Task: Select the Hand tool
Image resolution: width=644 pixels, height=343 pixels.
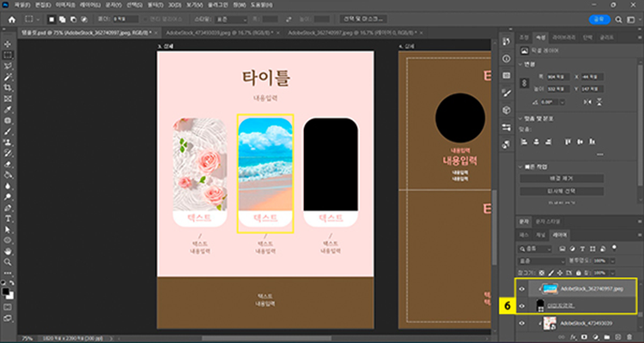Action: 8,251
